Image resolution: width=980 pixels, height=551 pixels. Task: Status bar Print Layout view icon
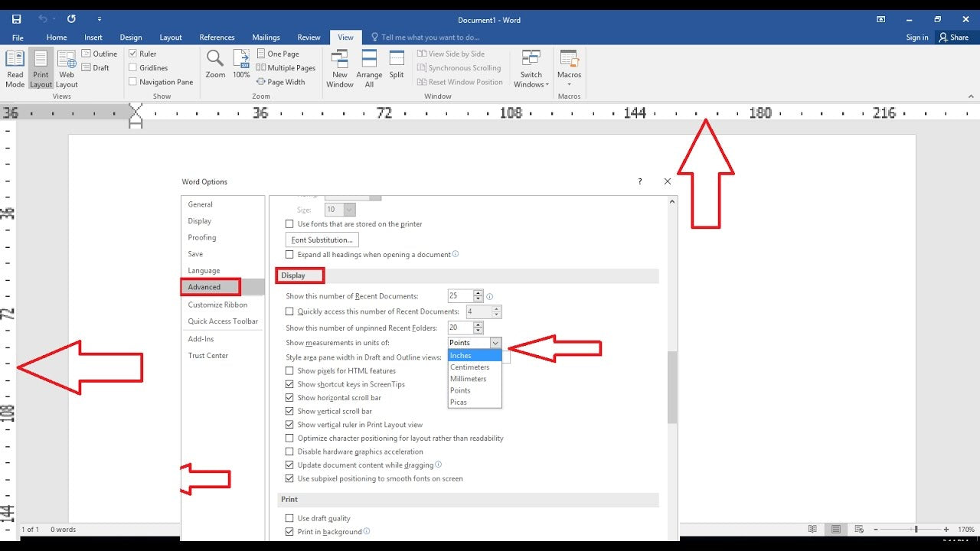[836, 529]
